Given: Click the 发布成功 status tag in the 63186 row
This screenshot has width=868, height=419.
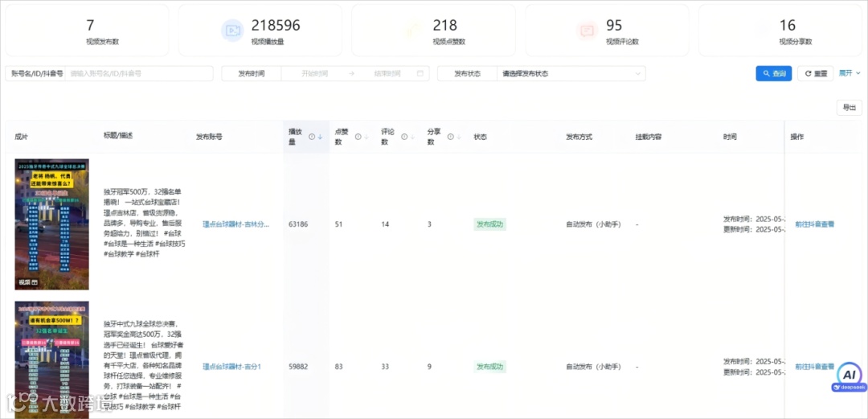Looking at the screenshot, I should point(490,224).
